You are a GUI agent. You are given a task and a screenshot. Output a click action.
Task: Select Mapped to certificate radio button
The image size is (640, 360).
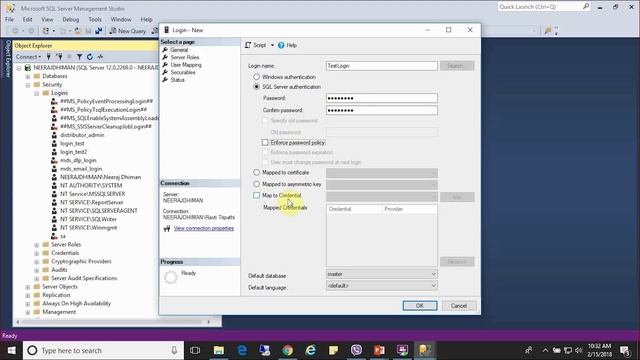pos(256,172)
